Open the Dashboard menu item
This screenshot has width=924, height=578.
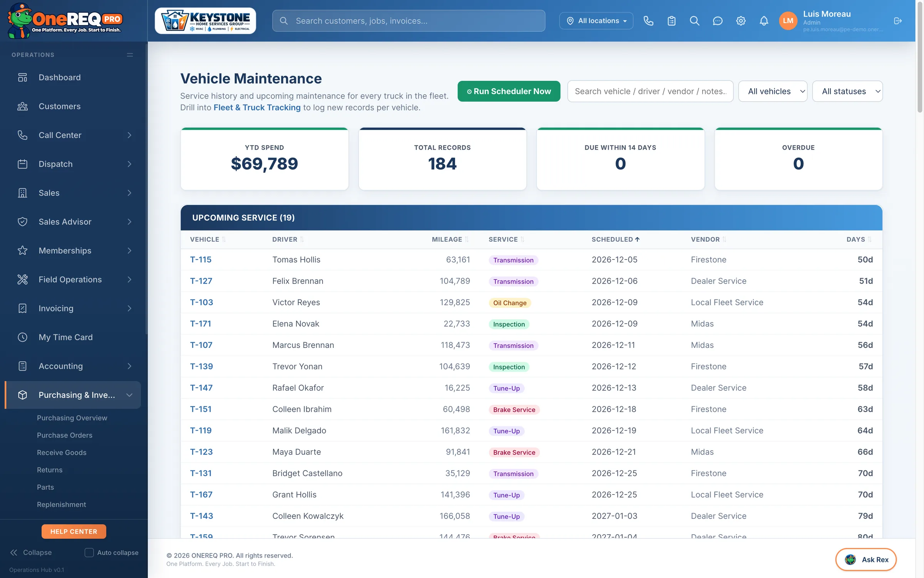click(74, 77)
